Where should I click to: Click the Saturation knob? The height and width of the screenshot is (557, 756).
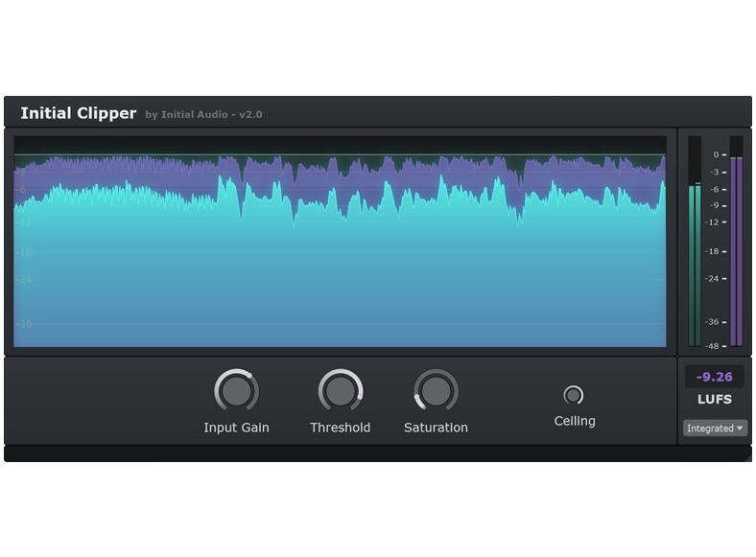click(436, 391)
